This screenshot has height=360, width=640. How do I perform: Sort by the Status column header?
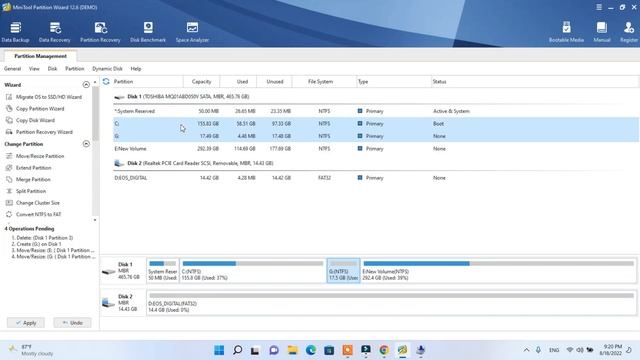(x=440, y=82)
